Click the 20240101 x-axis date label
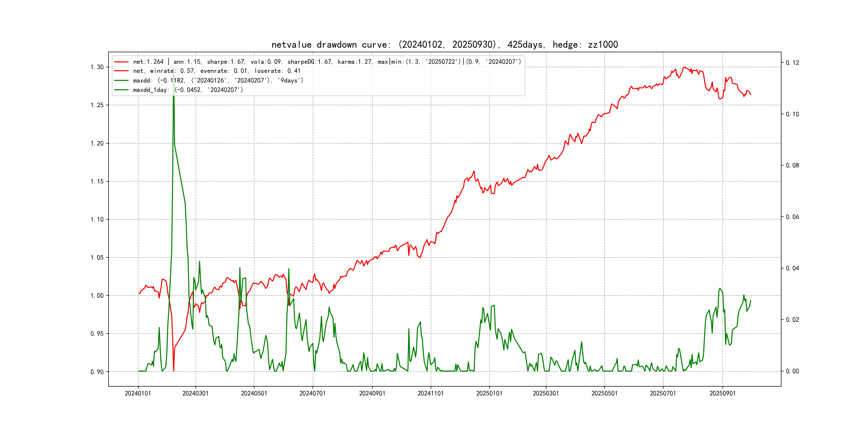 [x=138, y=393]
